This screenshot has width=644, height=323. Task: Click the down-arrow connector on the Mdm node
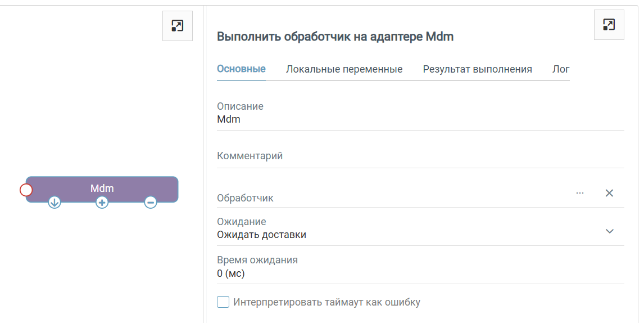pyautogui.click(x=54, y=202)
